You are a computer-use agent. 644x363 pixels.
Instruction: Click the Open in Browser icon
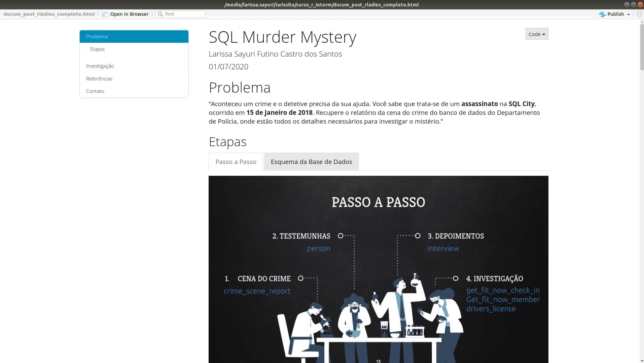pos(105,14)
